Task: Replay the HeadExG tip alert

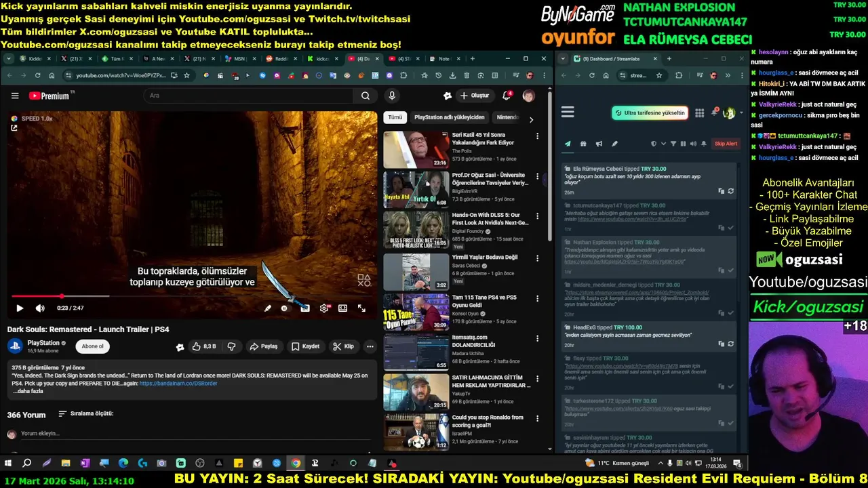Action: pos(730,344)
